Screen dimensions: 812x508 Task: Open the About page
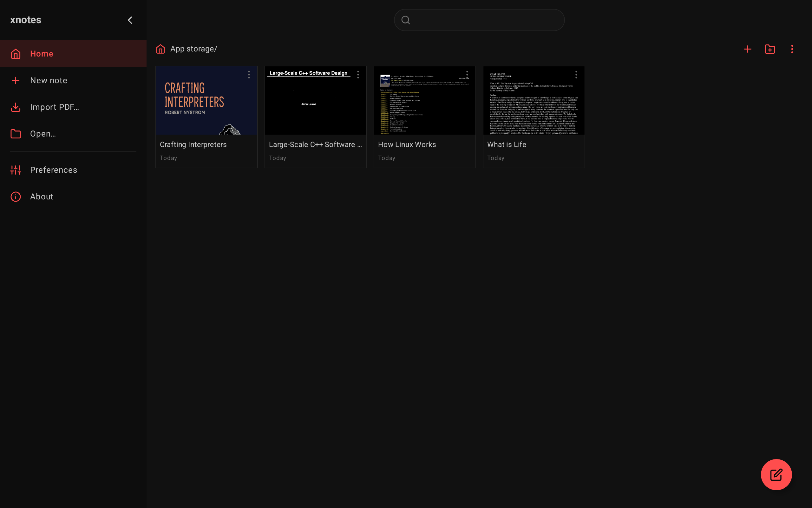[x=73, y=197]
